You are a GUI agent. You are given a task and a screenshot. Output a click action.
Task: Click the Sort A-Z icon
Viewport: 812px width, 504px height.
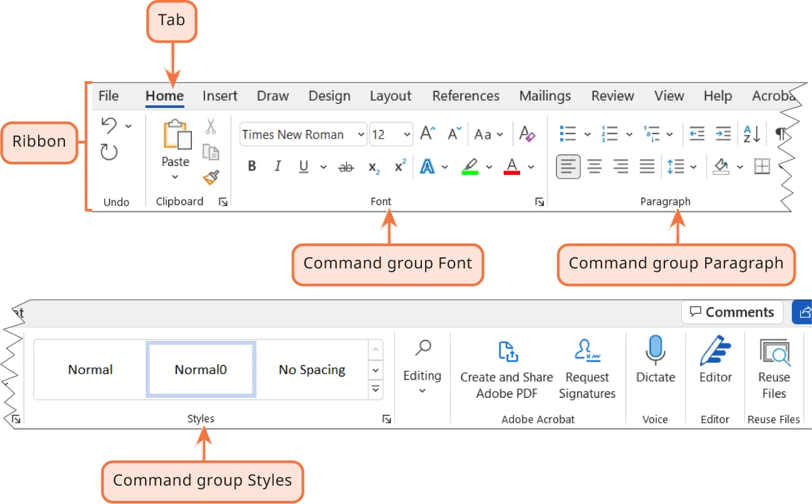click(752, 134)
